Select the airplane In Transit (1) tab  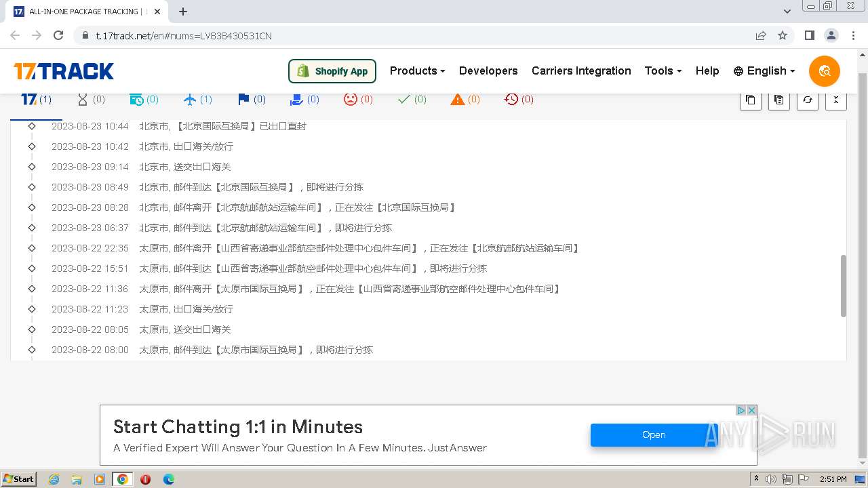pyautogui.click(x=197, y=99)
